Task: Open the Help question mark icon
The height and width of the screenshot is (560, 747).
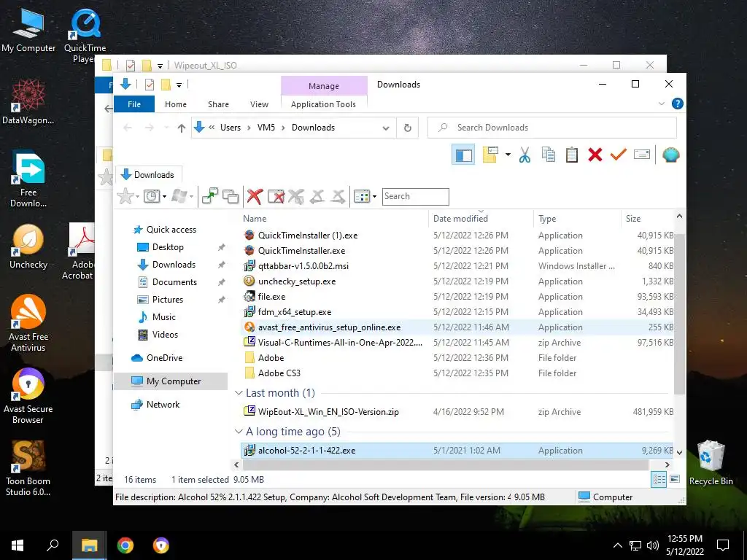Action: pyautogui.click(x=678, y=104)
